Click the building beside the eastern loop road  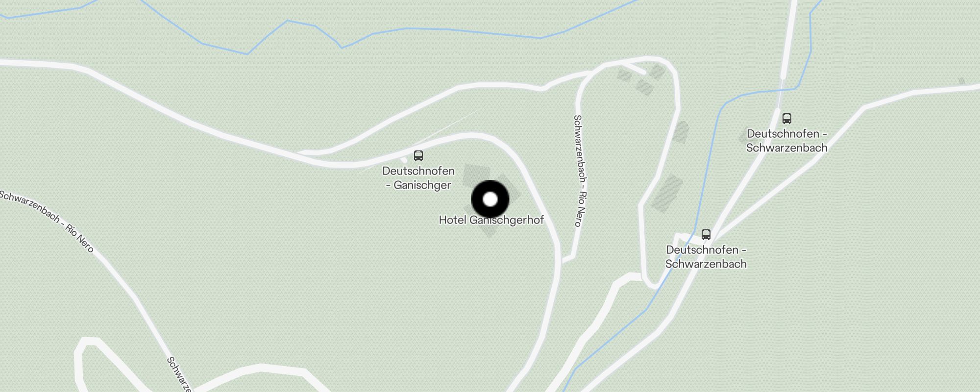(x=681, y=132)
